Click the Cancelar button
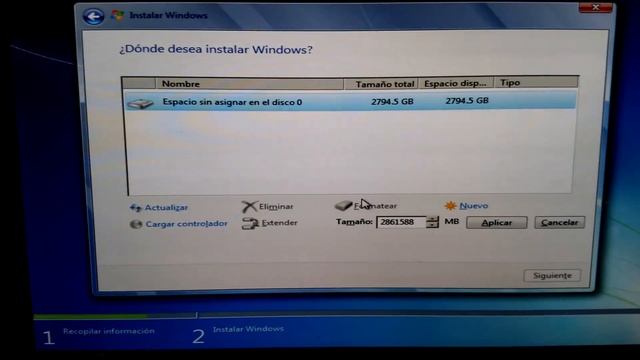The width and height of the screenshot is (640, 360). coord(560,223)
